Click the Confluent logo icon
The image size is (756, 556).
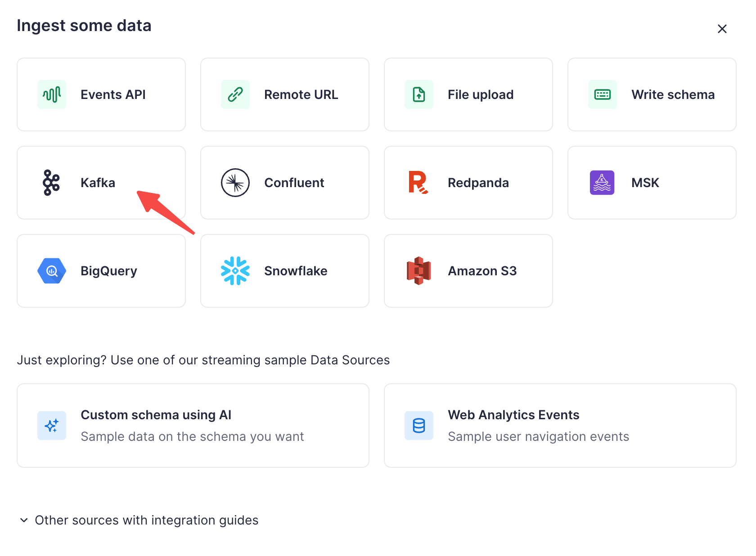click(x=235, y=183)
